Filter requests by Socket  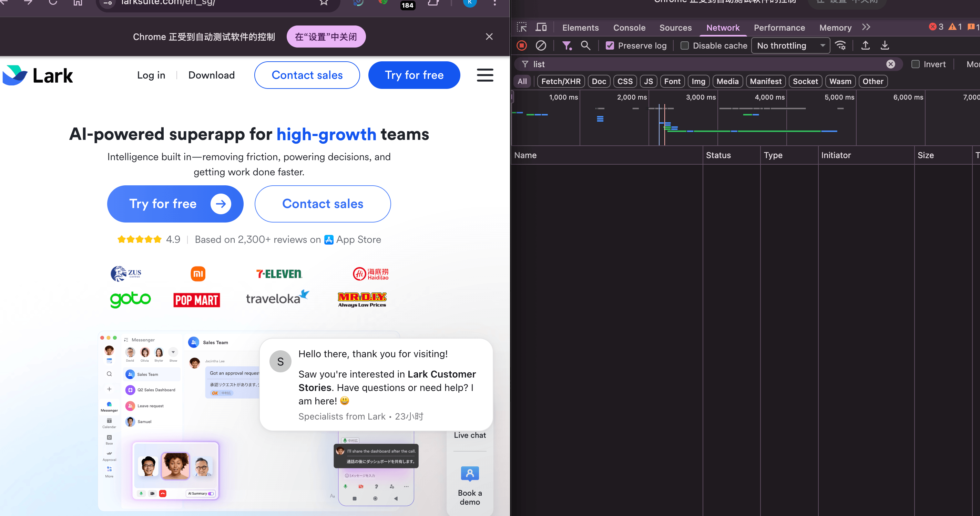805,81
